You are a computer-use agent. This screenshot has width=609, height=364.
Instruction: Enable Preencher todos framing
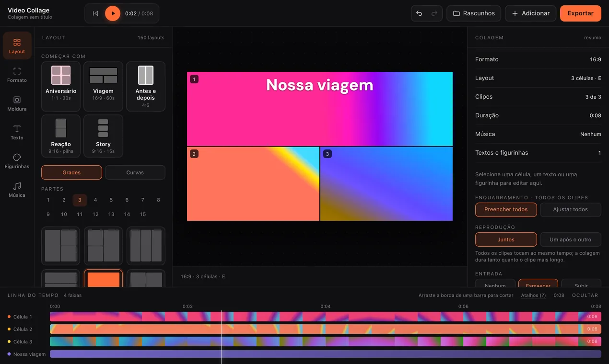[x=506, y=209]
